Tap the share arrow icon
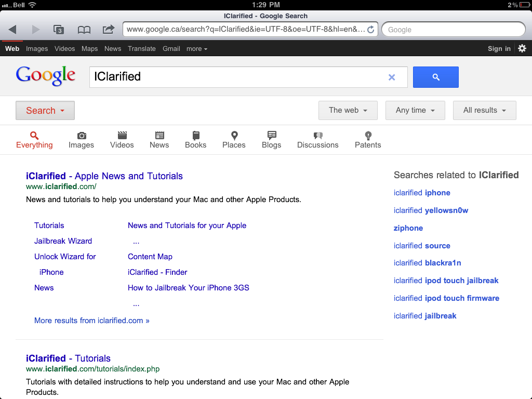The height and width of the screenshot is (399, 532). (108, 30)
